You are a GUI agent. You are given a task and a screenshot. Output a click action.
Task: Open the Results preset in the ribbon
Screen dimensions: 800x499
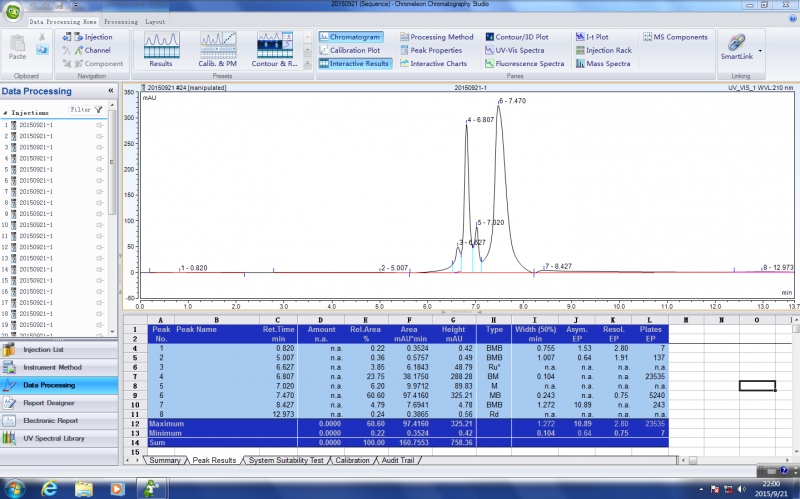tap(160, 48)
